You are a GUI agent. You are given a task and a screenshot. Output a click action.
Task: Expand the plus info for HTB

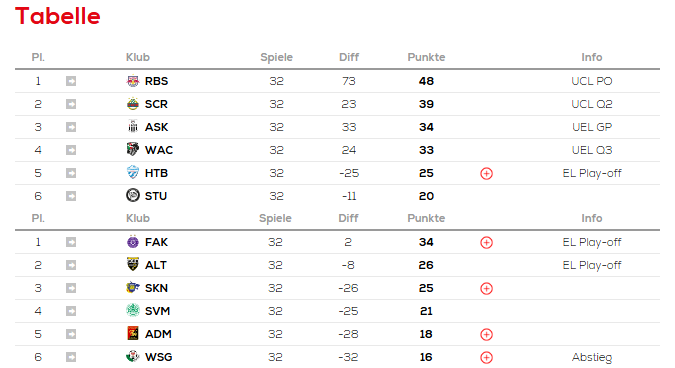tap(486, 173)
